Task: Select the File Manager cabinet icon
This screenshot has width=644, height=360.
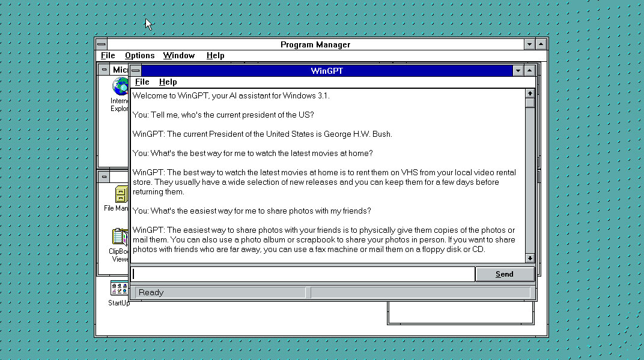Action: [121, 194]
